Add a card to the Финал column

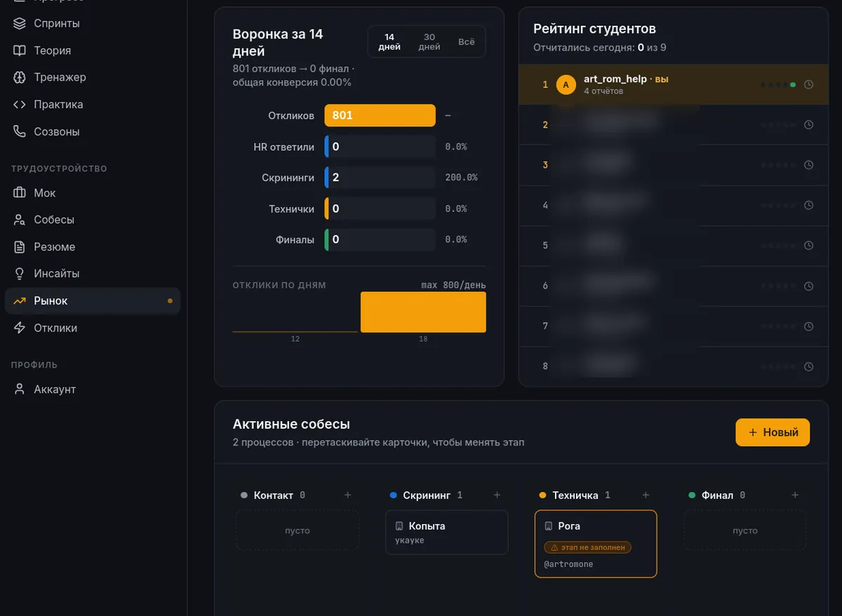[795, 495]
